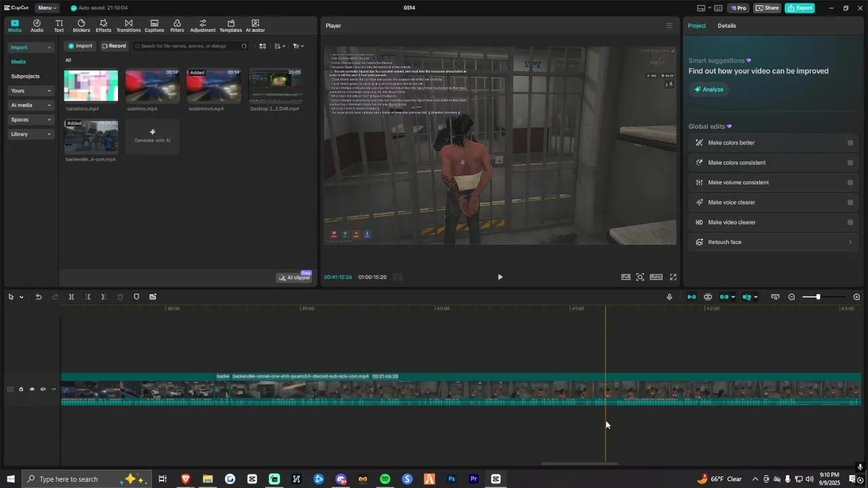The width and height of the screenshot is (868, 488).
Task: Click the player zoom/focus scan icon
Action: [639, 277]
